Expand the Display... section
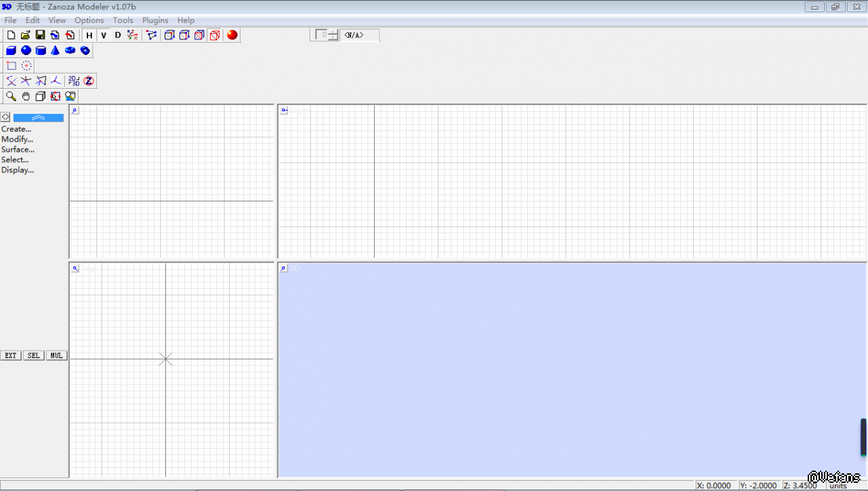The height and width of the screenshot is (491, 868). coord(18,170)
